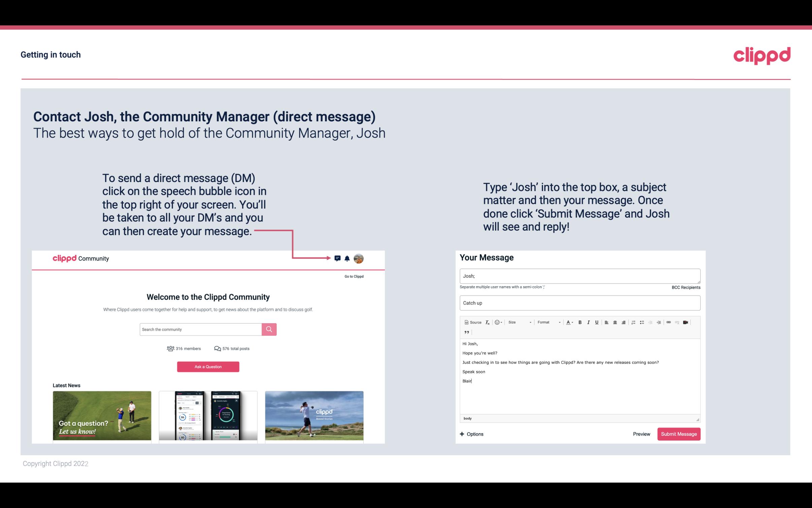Screen dimensions: 812x508
Task: Toggle the numbered list formatting option
Action: [x=634, y=322]
